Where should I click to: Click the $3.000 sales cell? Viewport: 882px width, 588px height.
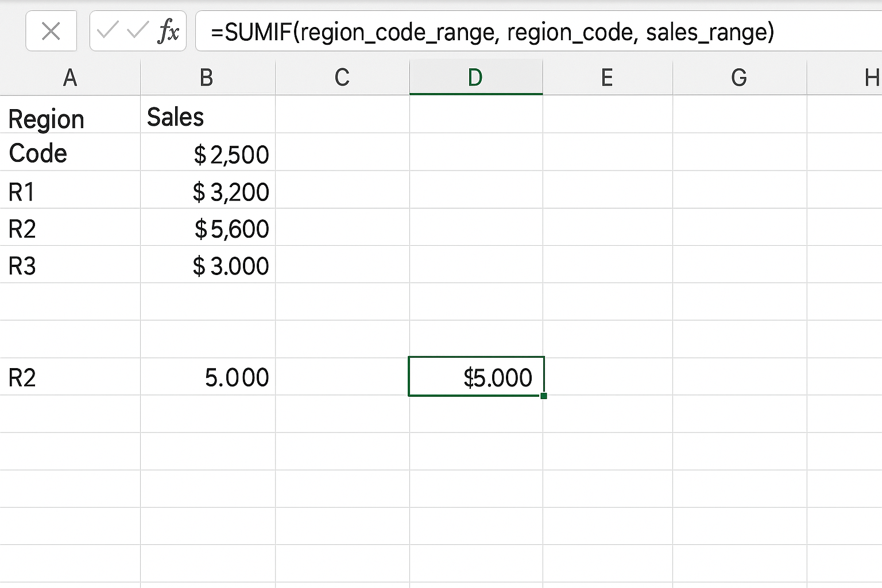(x=207, y=264)
